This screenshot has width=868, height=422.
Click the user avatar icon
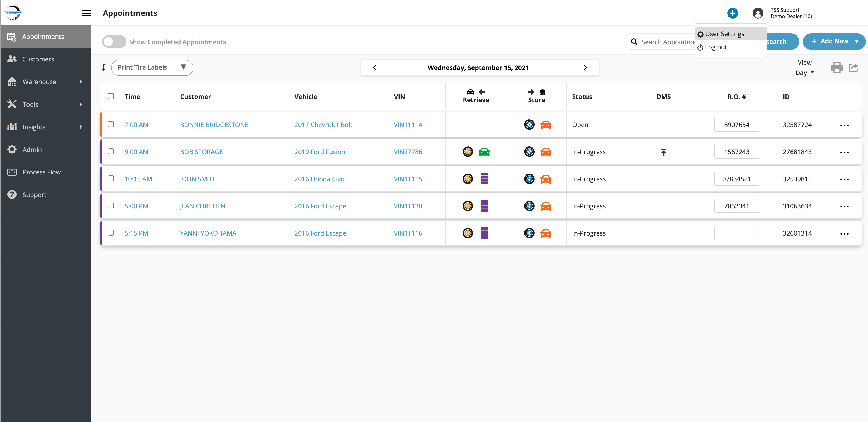(758, 13)
